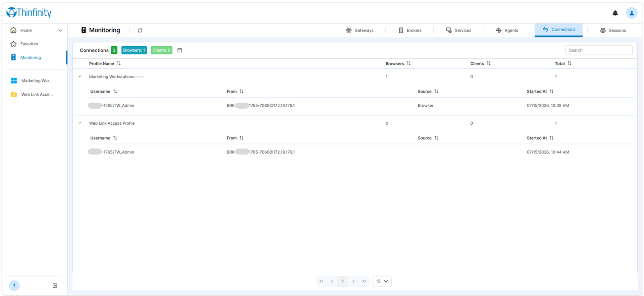The image size is (644, 296).
Task: Click the calendar icon beside Clients badge
Action: 179,50
